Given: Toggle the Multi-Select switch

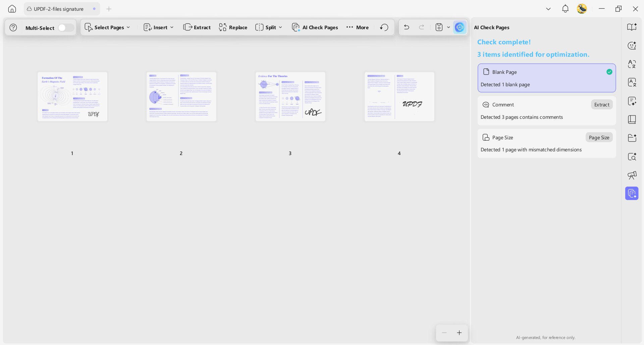Looking at the screenshot, I should coord(66,28).
